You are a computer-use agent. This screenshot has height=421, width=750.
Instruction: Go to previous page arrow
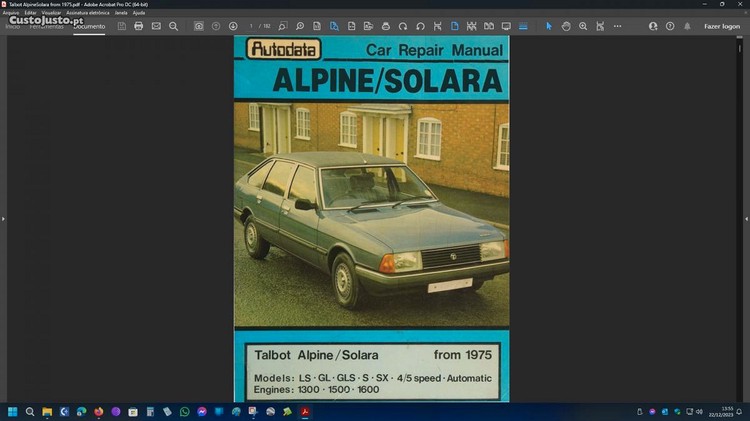click(x=216, y=26)
